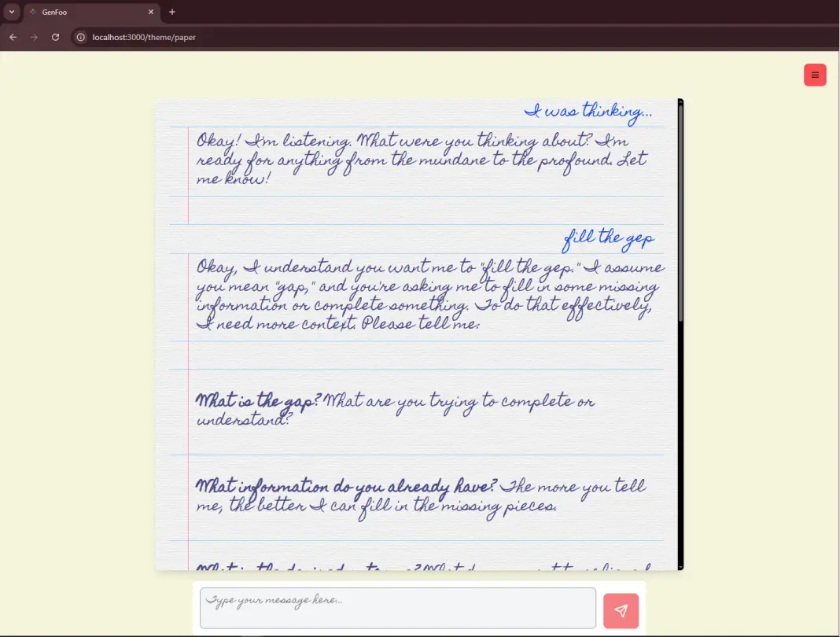The image size is (840, 637).
Task: Go forward using the browser arrow
Action: [x=34, y=36]
